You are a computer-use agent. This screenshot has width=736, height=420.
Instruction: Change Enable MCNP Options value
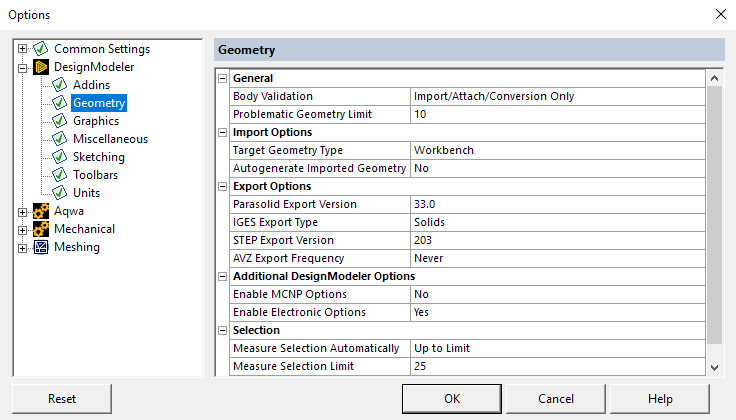click(557, 294)
